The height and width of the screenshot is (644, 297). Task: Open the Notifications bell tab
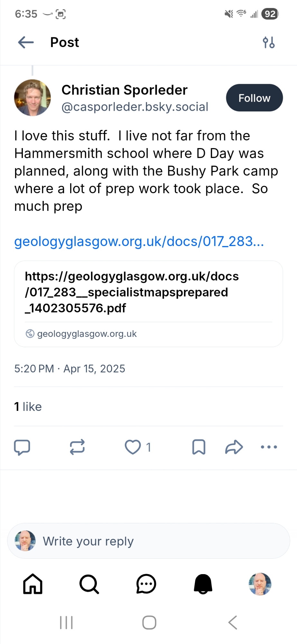click(203, 584)
